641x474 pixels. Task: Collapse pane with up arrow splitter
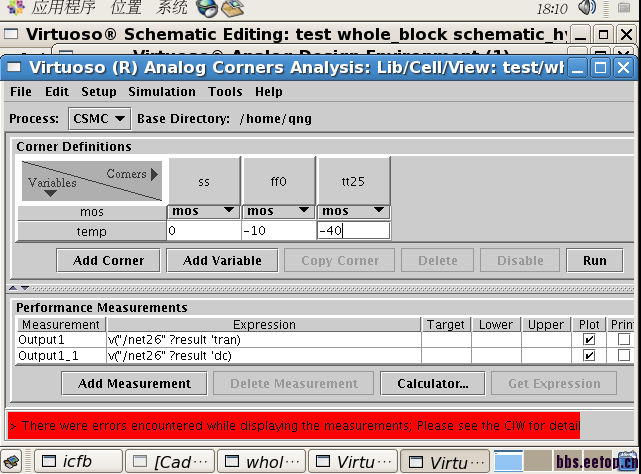coord(13,288)
